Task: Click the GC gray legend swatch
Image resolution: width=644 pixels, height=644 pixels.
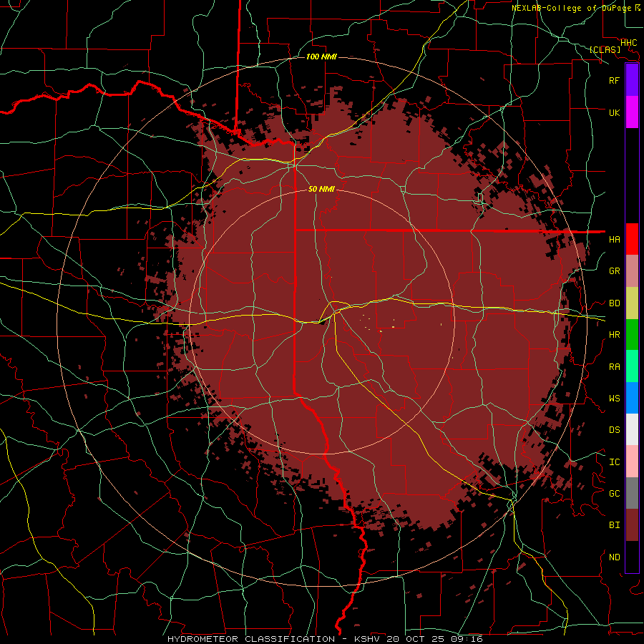Action: click(632, 493)
